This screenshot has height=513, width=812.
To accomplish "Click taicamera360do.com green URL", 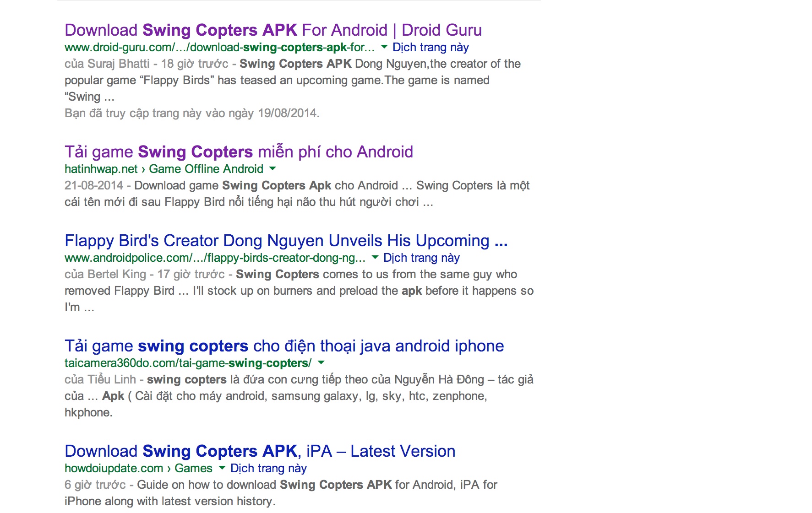I will 188,363.
